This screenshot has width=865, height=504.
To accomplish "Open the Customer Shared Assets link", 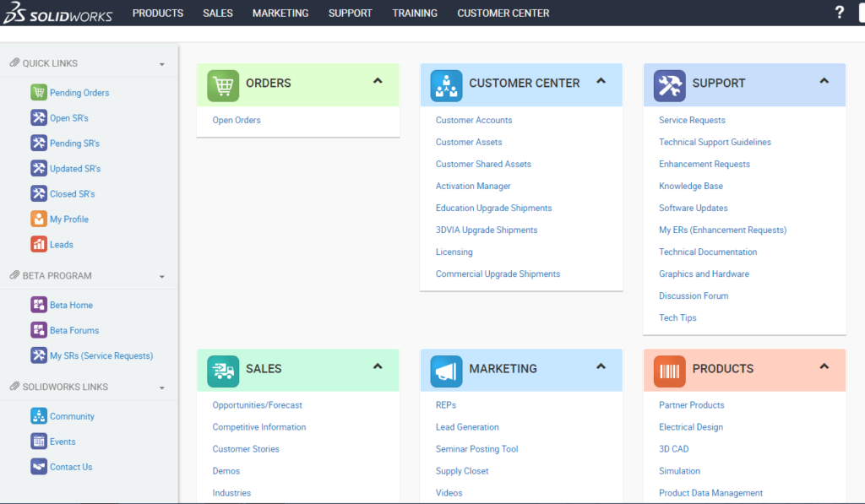I will tap(484, 165).
